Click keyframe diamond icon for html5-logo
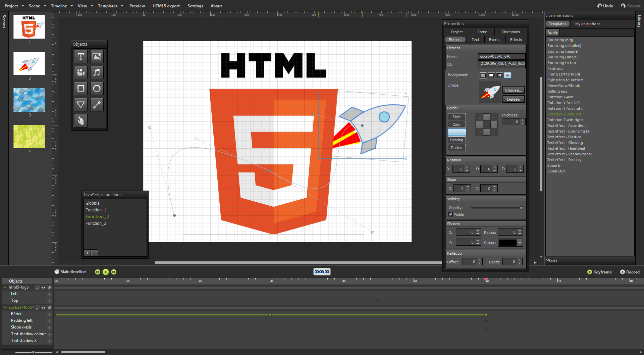 click(x=50, y=288)
